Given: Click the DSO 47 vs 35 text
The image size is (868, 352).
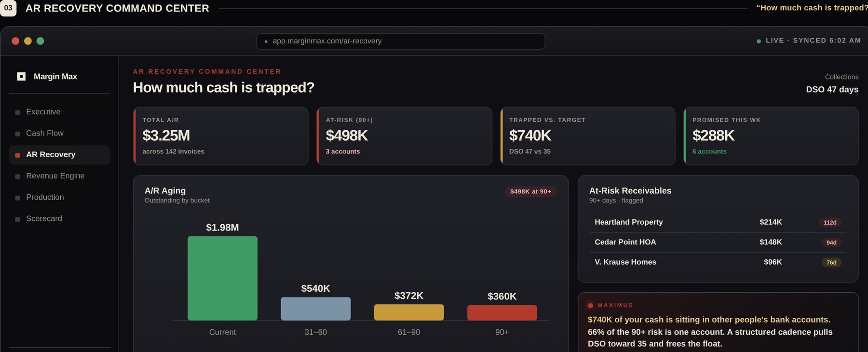Looking at the screenshot, I should pyautogui.click(x=530, y=151).
